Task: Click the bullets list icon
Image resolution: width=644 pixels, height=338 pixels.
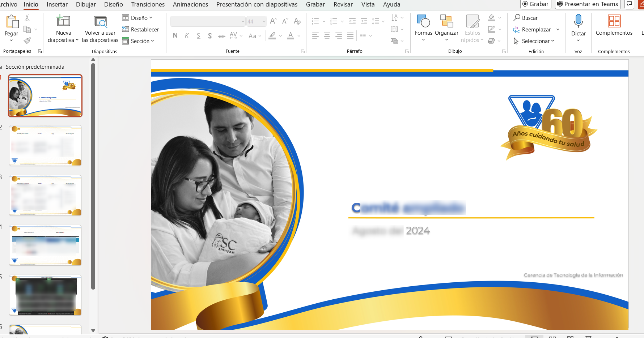Action: click(x=315, y=21)
